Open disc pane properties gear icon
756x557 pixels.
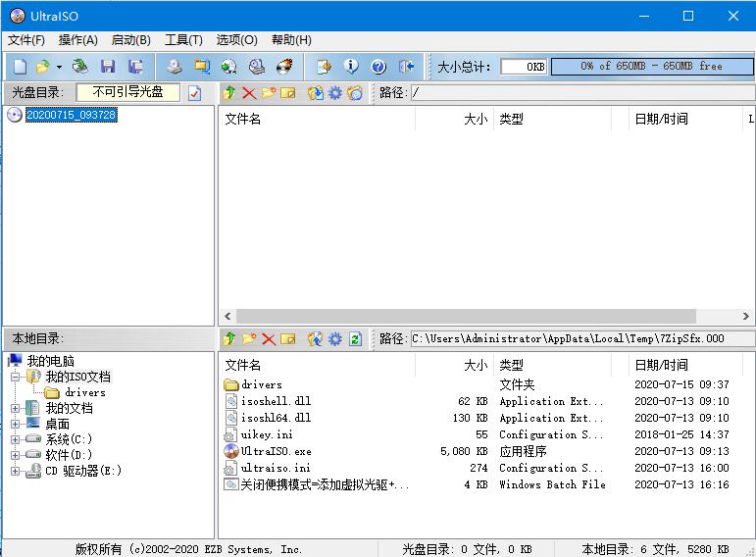click(334, 92)
